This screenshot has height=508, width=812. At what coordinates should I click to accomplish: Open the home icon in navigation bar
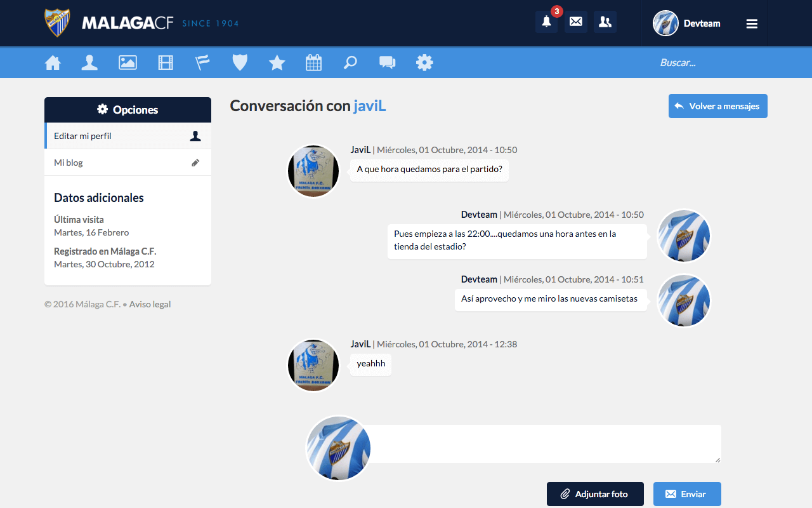[53, 62]
